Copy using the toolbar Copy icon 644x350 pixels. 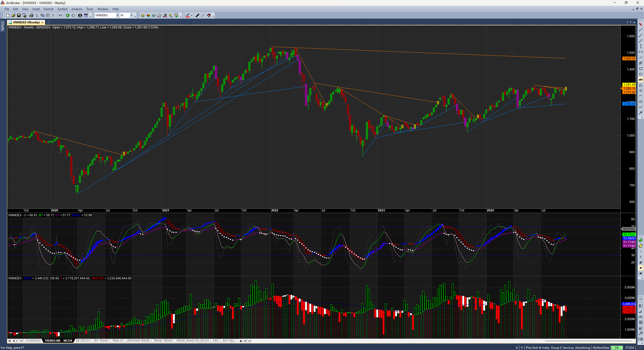pos(43,15)
